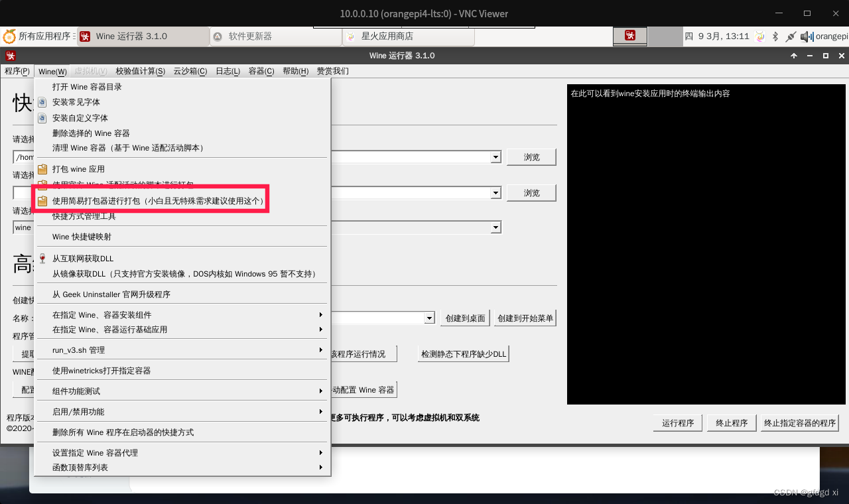Expand 组件功能测试 submenu
This screenshot has height=504, width=849.
tap(182, 391)
